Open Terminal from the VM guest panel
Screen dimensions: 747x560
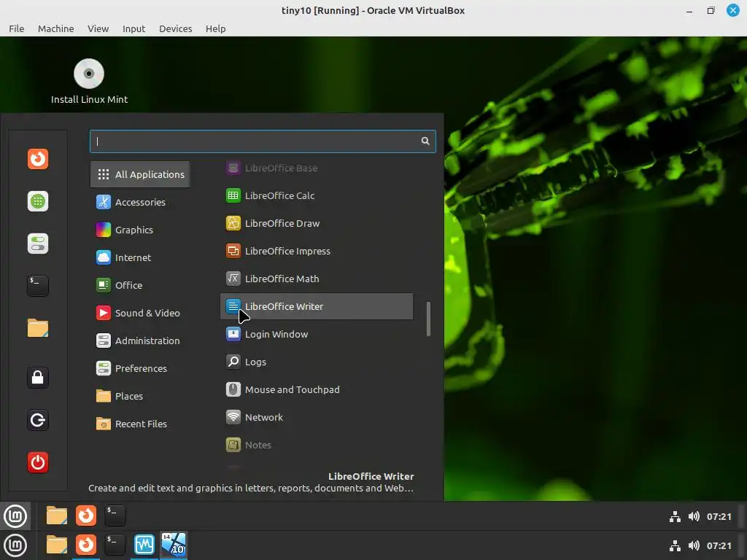click(x=115, y=516)
